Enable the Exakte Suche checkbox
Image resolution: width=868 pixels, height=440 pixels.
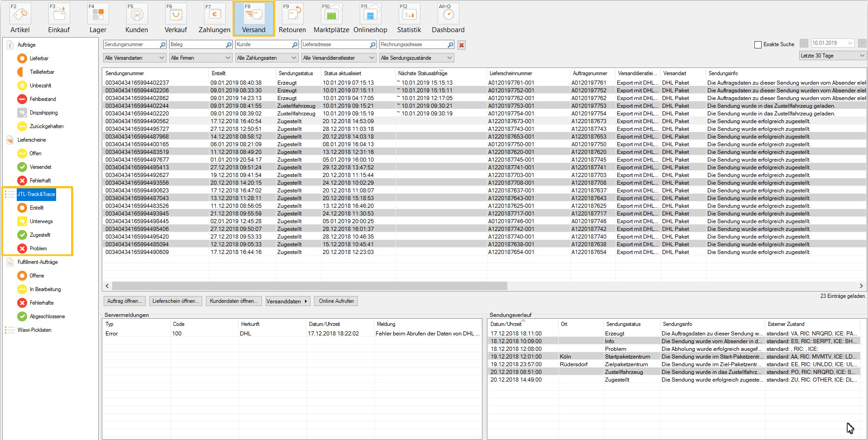(x=758, y=44)
